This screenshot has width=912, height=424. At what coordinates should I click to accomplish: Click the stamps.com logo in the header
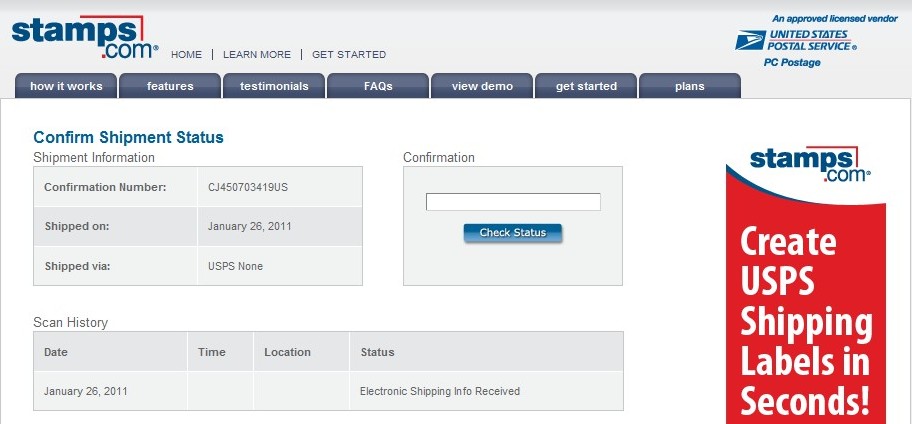pyautogui.click(x=85, y=37)
